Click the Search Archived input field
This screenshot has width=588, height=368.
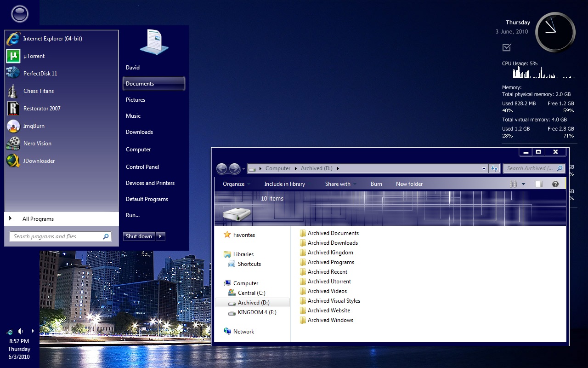click(x=534, y=168)
